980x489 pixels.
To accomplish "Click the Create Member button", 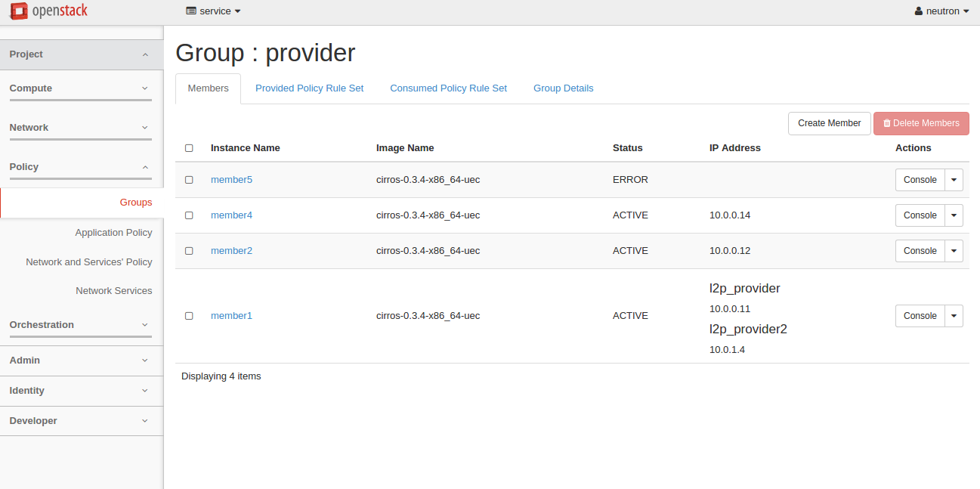I will click(x=829, y=123).
